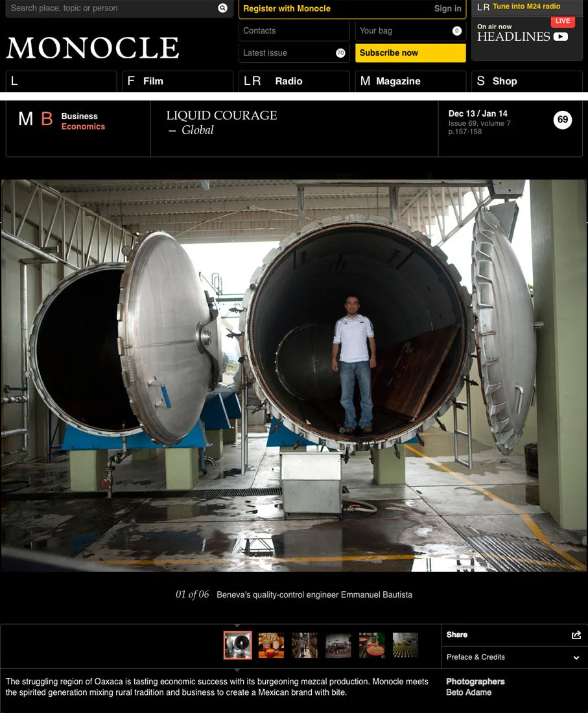The height and width of the screenshot is (713, 588).
Task: Click Register with Monocle
Action: [x=287, y=8]
